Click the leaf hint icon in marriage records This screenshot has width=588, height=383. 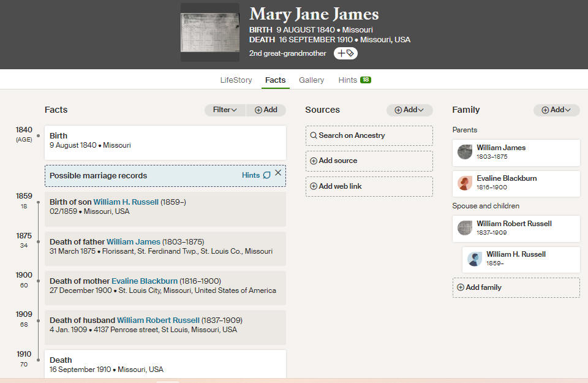266,175
